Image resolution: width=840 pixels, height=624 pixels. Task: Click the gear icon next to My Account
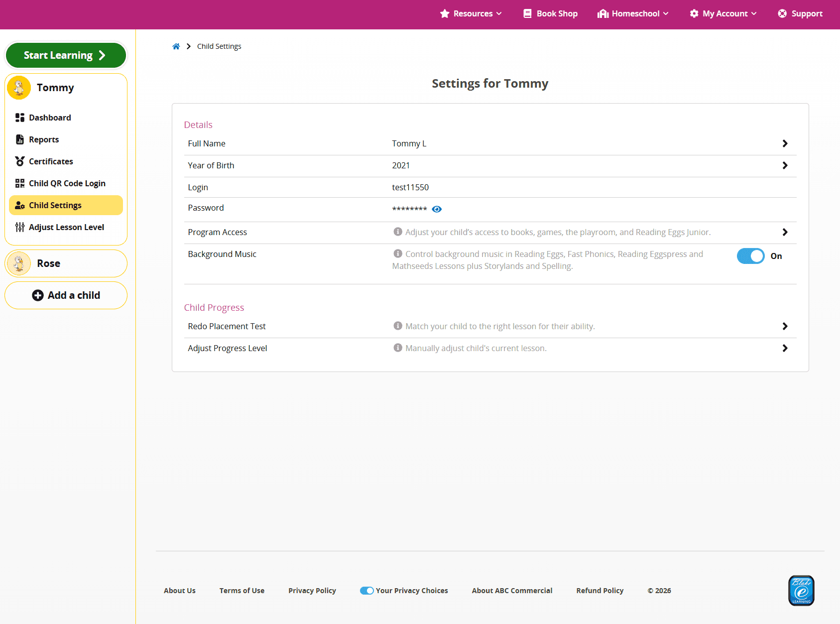click(x=694, y=13)
